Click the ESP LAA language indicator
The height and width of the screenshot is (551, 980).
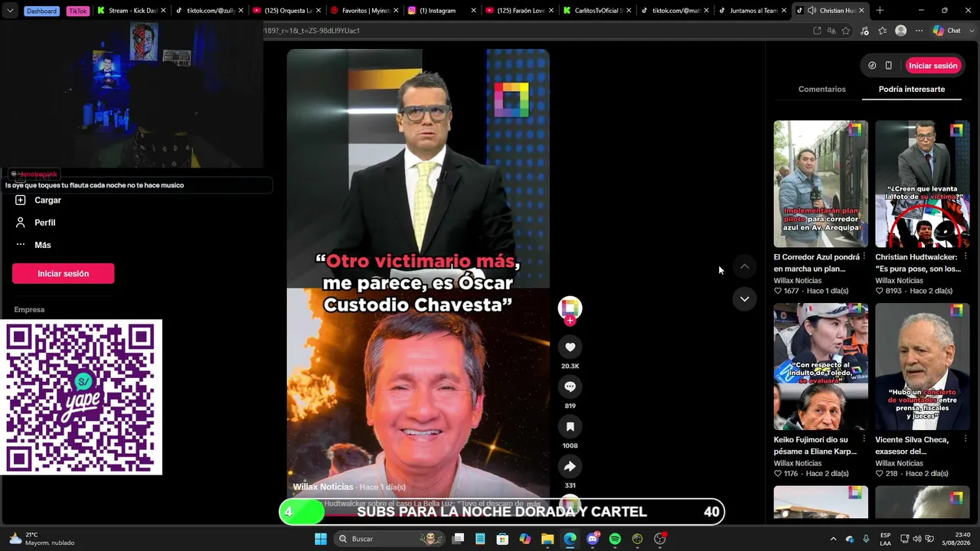pyautogui.click(x=886, y=539)
